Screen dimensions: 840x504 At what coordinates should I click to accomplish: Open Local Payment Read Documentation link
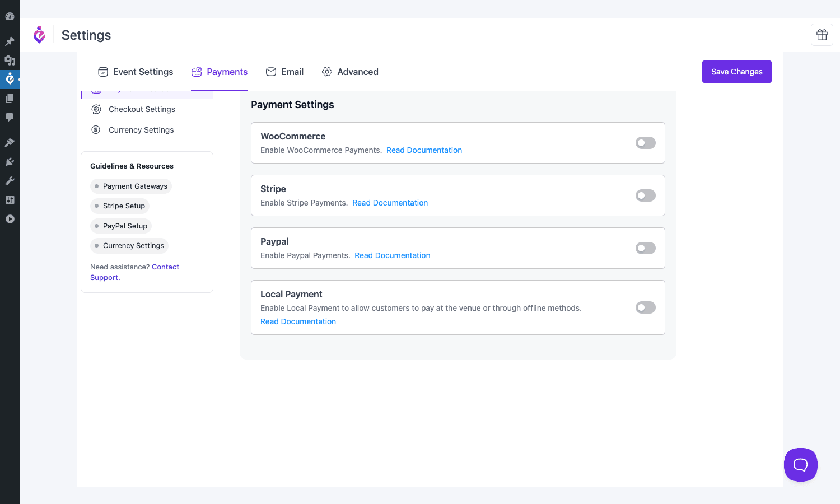(298, 321)
